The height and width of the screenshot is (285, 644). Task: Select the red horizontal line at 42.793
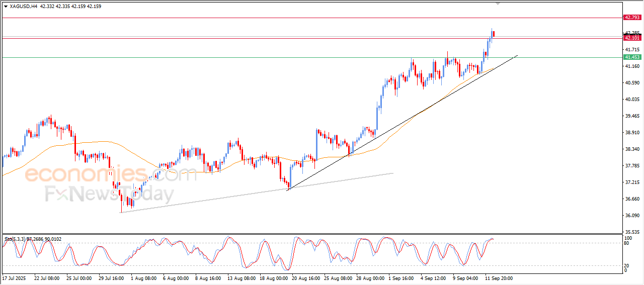[x=312, y=18]
